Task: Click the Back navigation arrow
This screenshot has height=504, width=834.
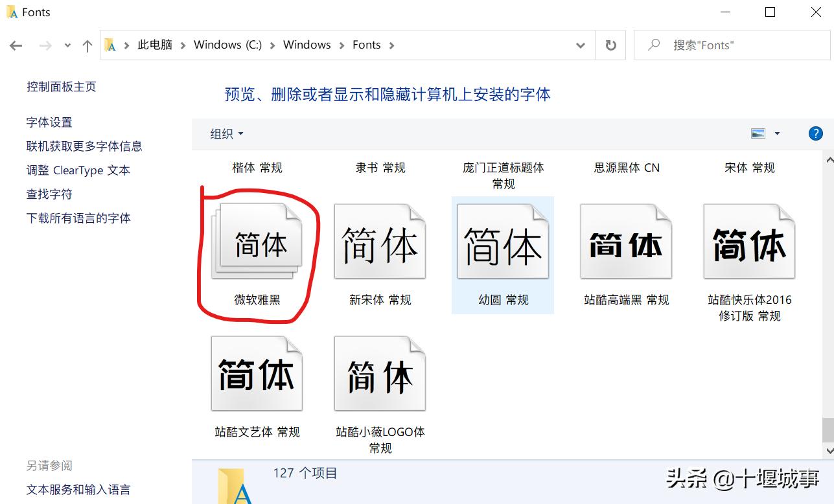Action: coord(16,45)
